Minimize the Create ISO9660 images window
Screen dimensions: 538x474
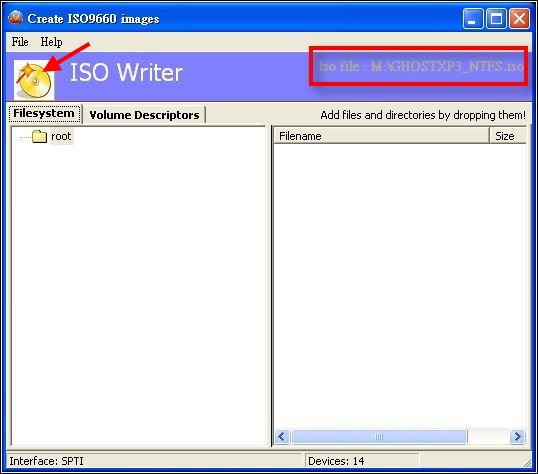[473, 19]
